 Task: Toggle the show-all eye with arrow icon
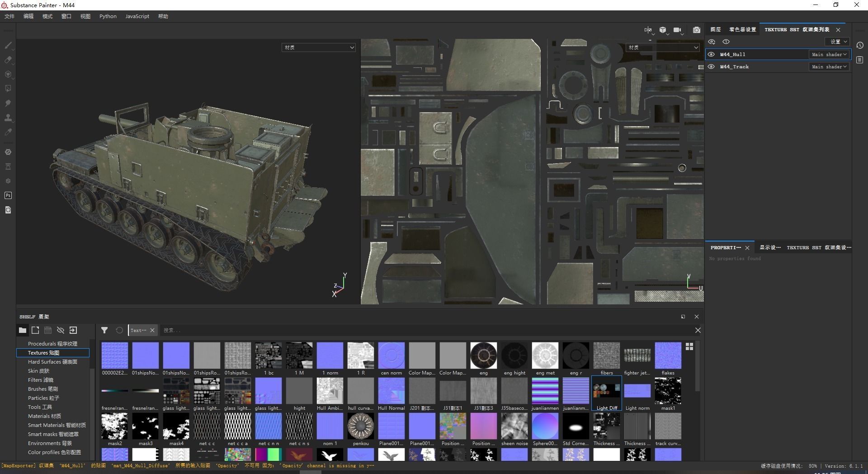[712, 42]
